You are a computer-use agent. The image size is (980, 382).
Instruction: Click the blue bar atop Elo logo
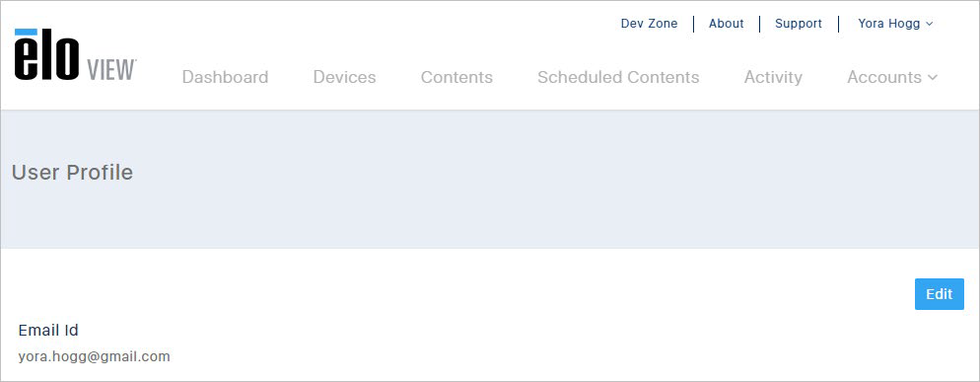coord(26,32)
